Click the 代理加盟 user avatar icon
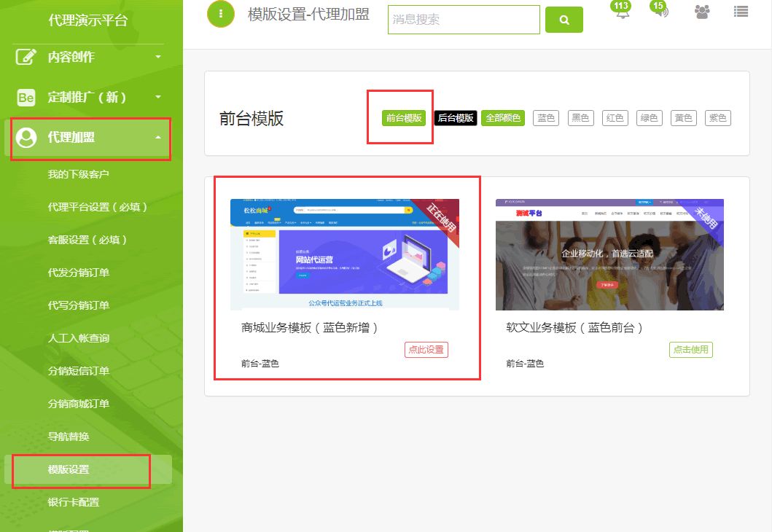 26,138
